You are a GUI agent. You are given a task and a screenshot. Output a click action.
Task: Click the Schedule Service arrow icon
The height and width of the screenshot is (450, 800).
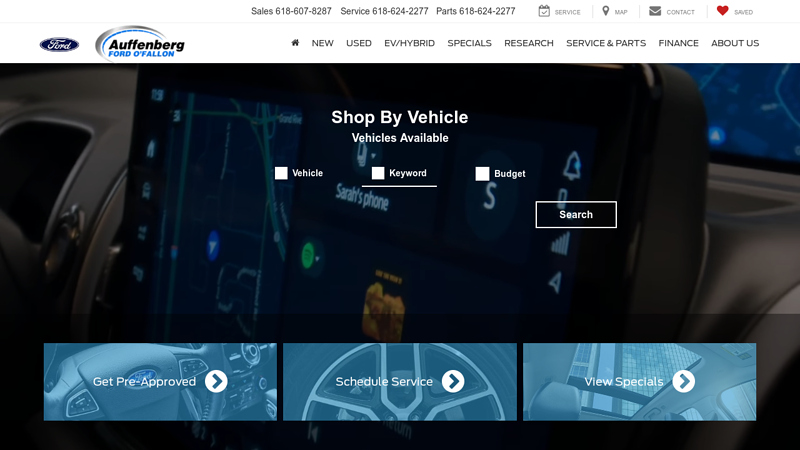[453, 381]
